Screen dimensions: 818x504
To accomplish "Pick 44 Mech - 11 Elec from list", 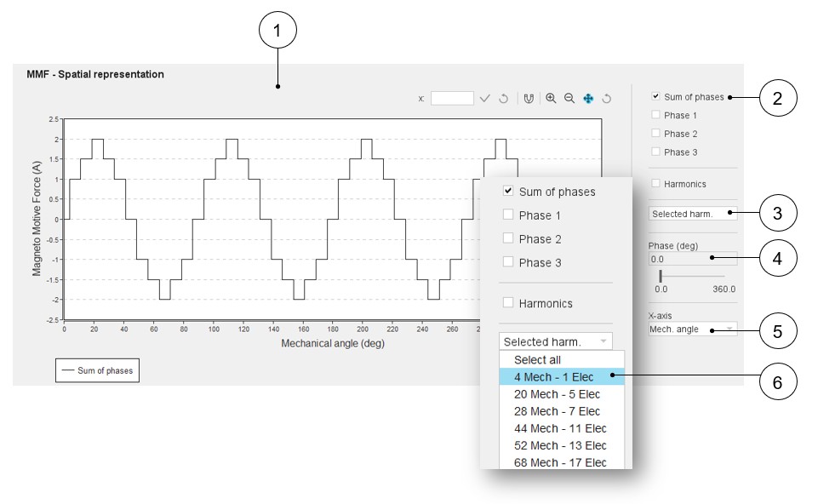I will point(560,428).
